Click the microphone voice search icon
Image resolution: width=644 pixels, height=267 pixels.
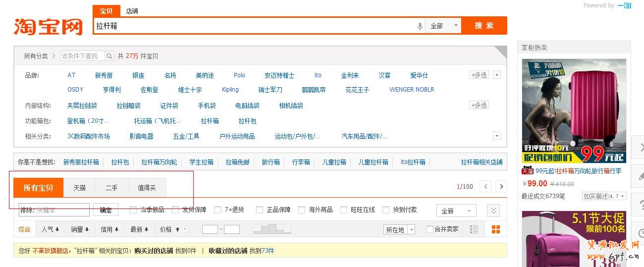[420, 26]
